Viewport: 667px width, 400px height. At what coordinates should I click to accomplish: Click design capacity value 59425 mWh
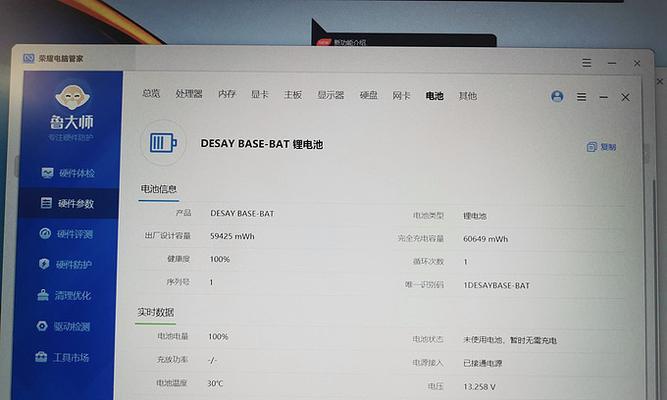232,236
